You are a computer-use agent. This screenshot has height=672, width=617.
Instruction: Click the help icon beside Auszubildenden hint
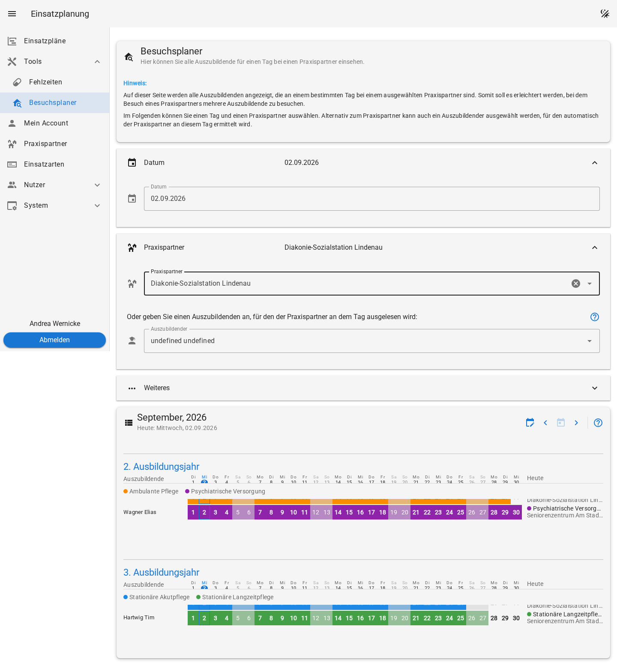tap(595, 317)
